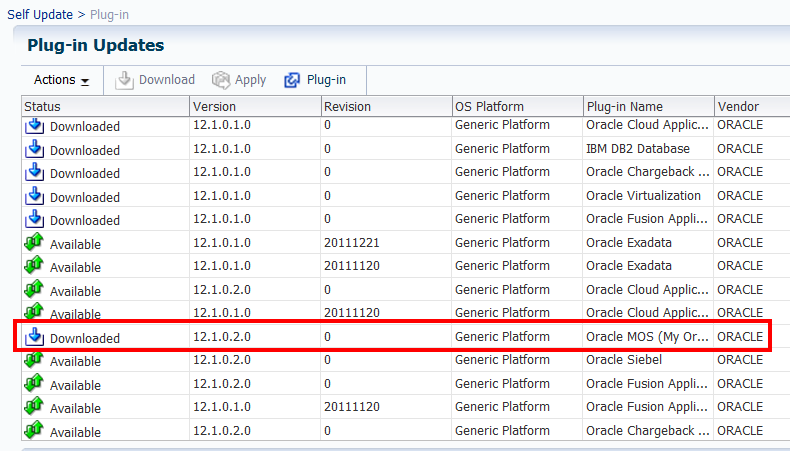Image resolution: width=790 pixels, height=451 pixels.
Task: Click Available icon for Oracle Chargeback version 12.1.0.2.0
Action: coord(34,431)
